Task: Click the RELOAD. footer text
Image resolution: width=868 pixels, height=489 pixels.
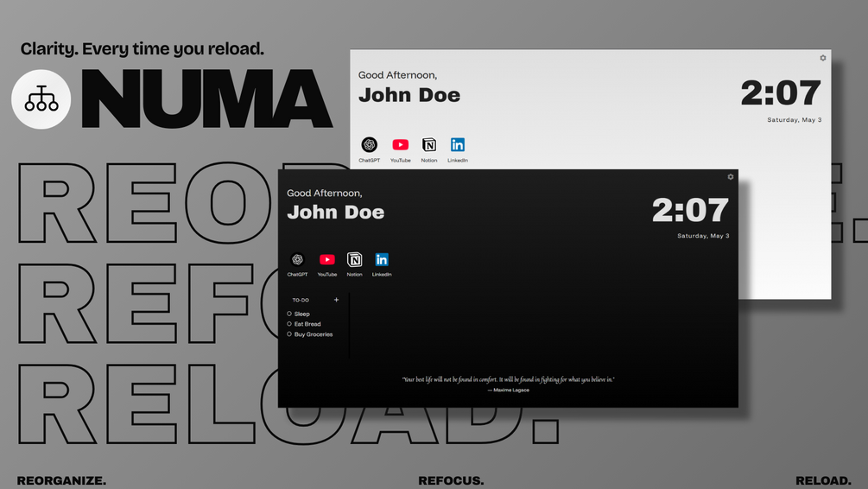Action: click(823, 480)
